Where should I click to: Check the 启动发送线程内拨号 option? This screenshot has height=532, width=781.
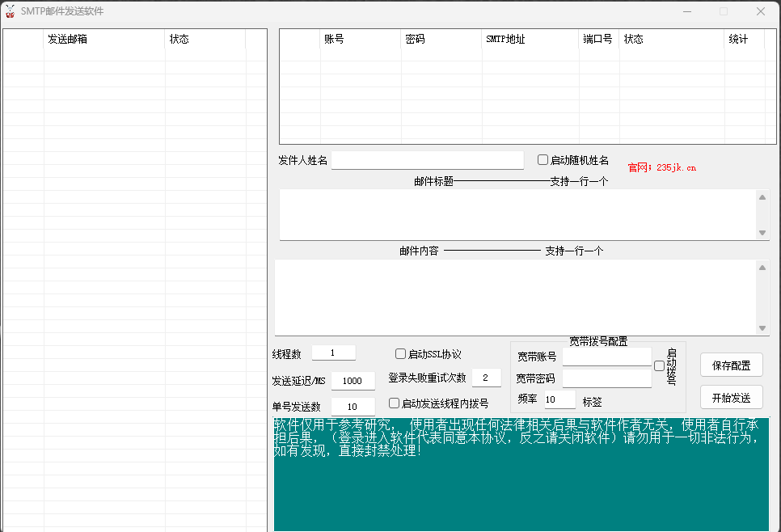click(395, 403)
